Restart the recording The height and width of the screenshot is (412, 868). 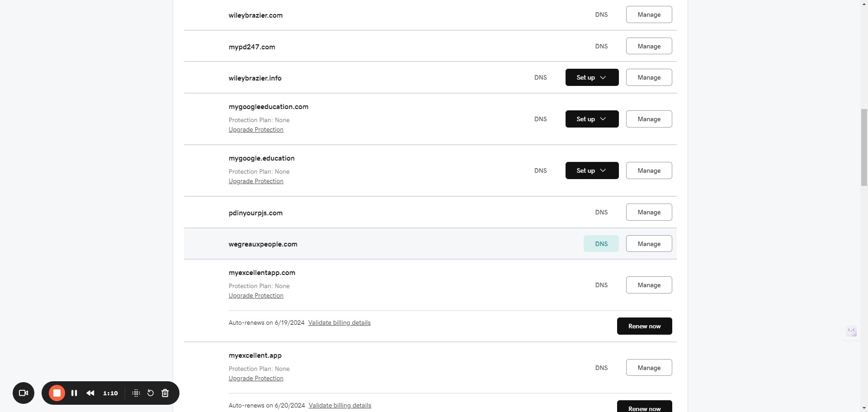[x=151, y=393]
